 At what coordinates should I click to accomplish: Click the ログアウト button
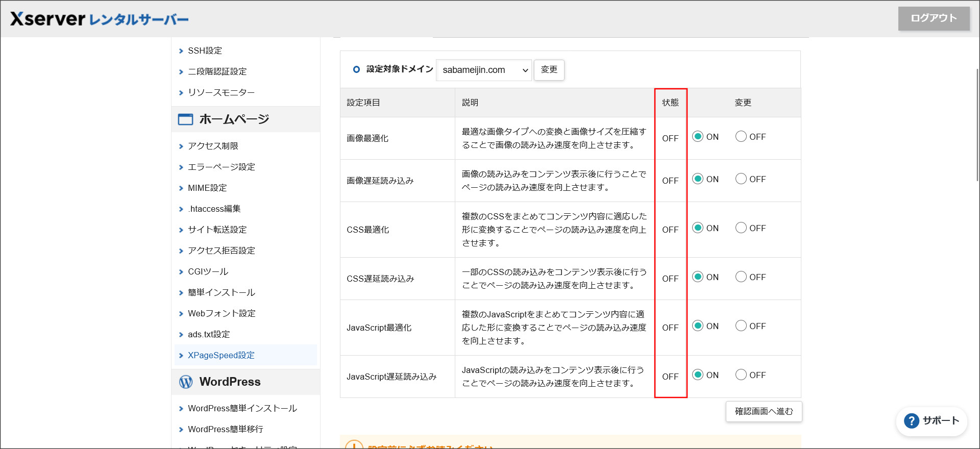(x=934, y=18)
